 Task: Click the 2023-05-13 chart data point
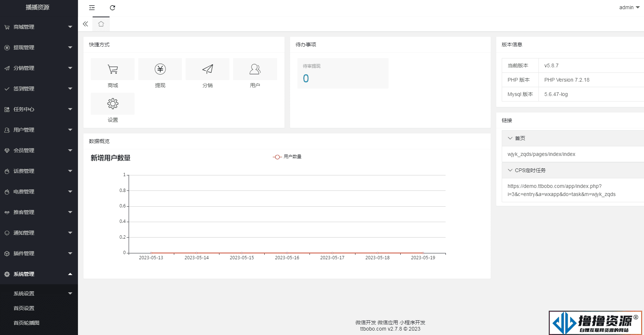click(x=151, y=253)
